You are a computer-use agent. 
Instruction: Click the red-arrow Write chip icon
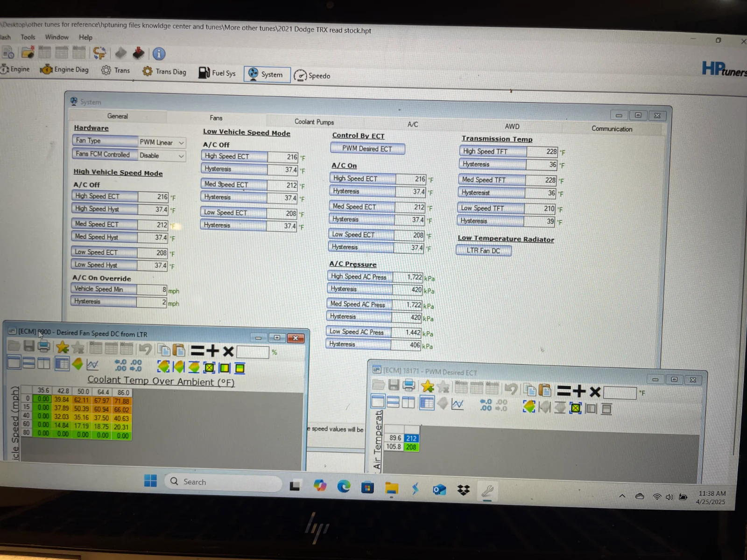click(x=138, y=53)
